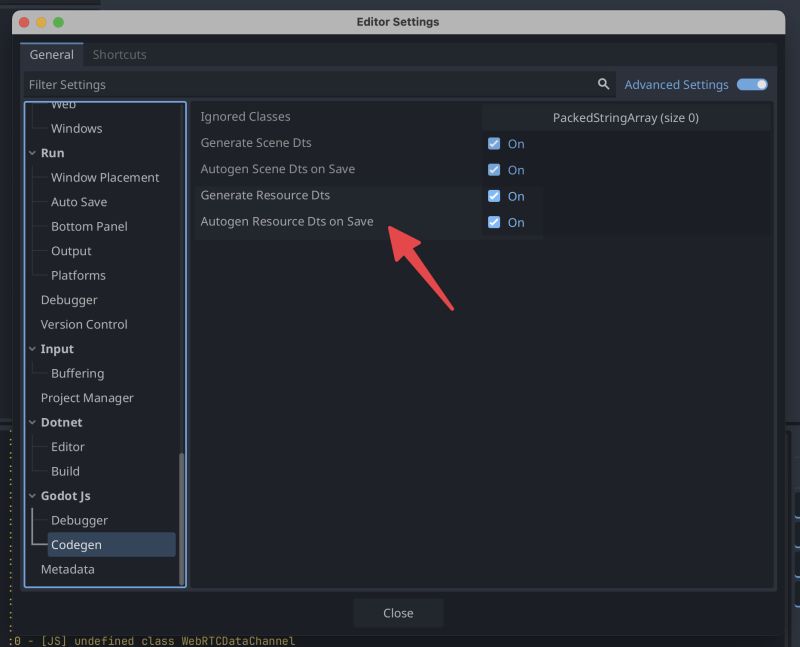Image resolution: width=800 pixels, height=647 pixels.
Task: Open Window Placement settings under Run
Action: click(103, 177)
